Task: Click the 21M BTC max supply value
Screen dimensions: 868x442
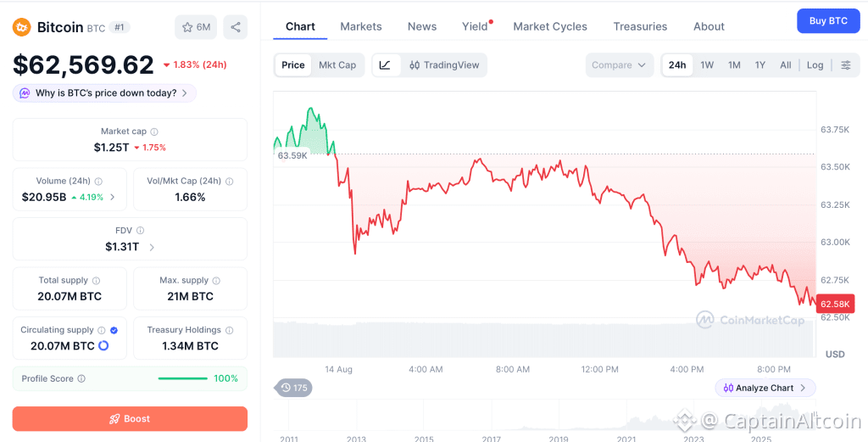Action: click(x=191, y=296)
